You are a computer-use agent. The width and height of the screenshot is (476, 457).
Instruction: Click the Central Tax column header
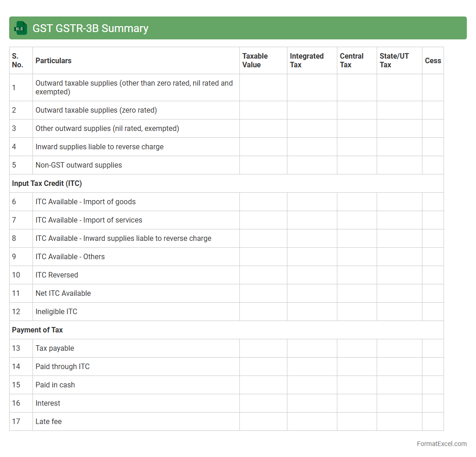(x=352, y=60)
